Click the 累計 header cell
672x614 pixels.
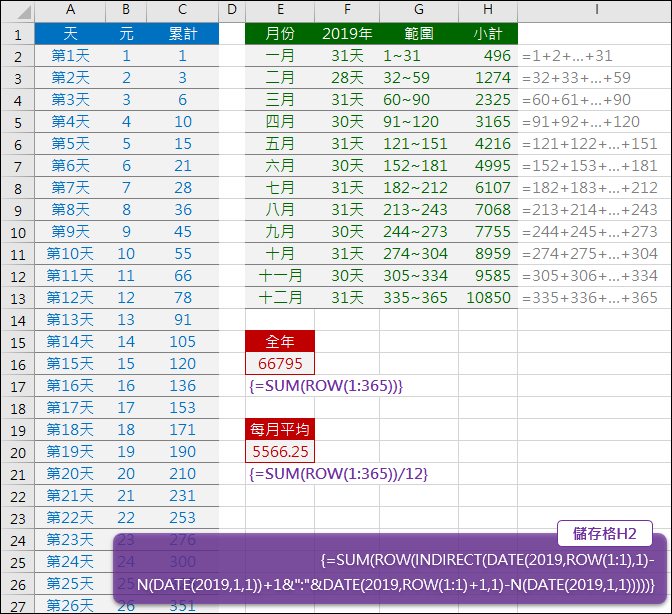point(183,33)
